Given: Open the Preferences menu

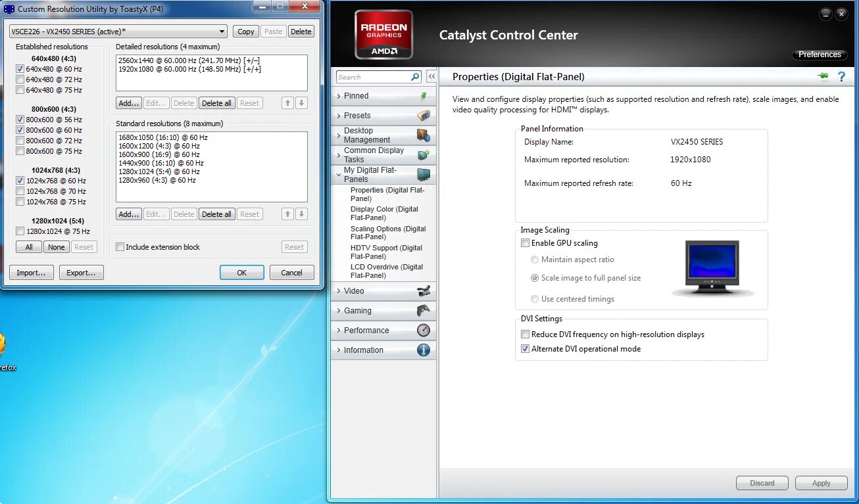Looking at the screenshot, I should pyautogui.click(x=820, y=55).
